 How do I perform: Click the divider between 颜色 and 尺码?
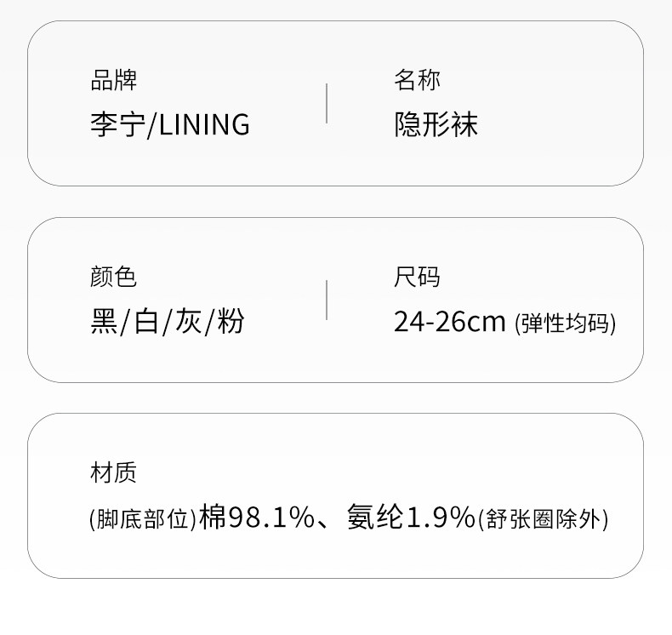click(x=327, y=299)
